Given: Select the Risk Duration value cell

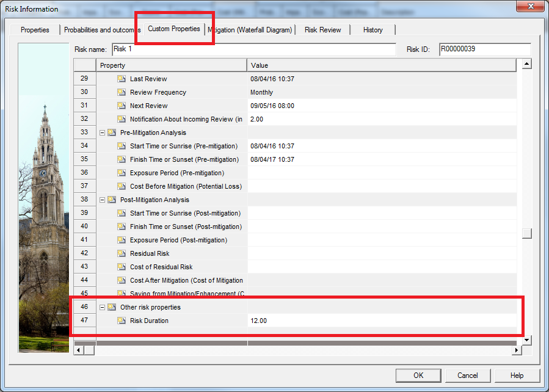Looking at the screenshot, I should [x=382, y=321].
